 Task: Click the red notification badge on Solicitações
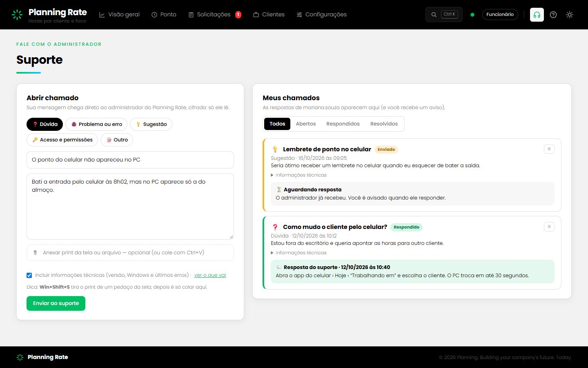238,15
